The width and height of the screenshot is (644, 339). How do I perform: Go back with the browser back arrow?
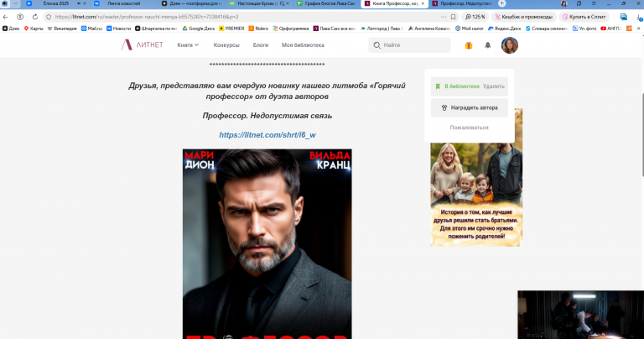click(5, 17)
